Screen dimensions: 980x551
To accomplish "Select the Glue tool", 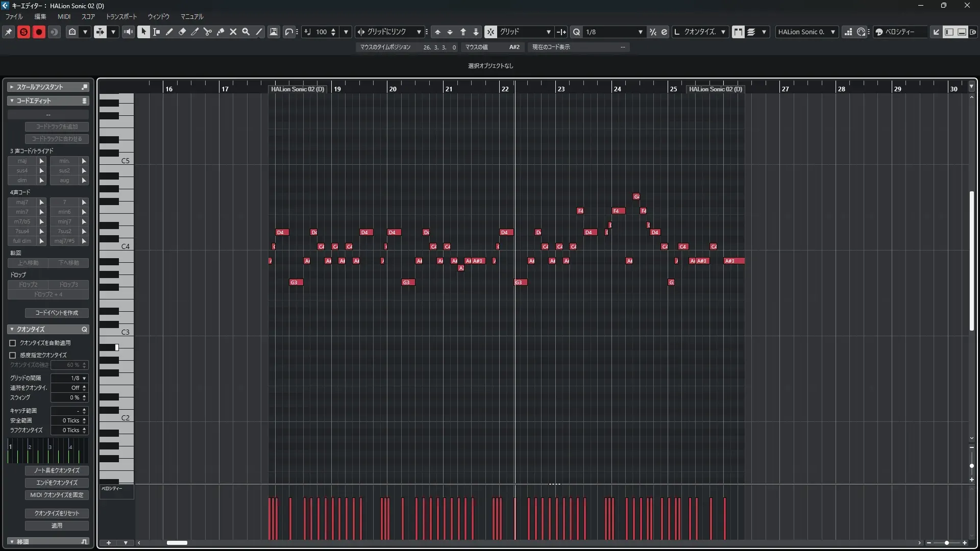I will (x=220, y=32).
